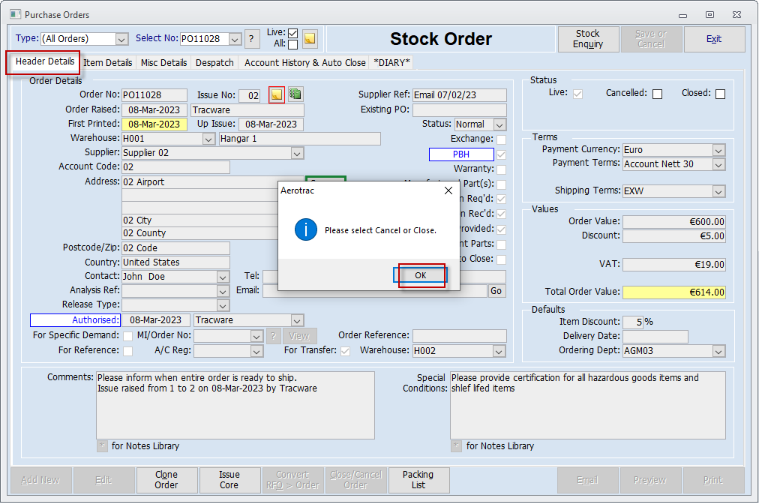Select the Header Details tab
Viewport: 759px width, 503px height.
[x=45, y=61]
